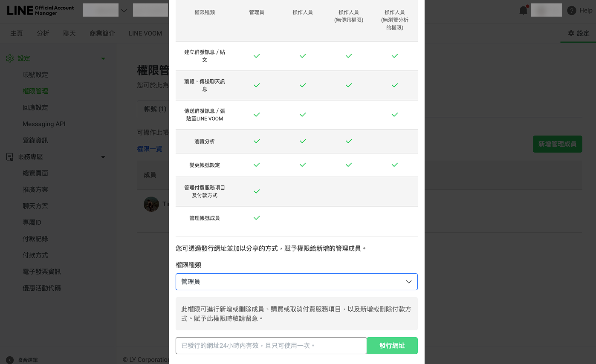Open 付款記錄 in the sidebar
The image size is (596, 364).
(35, 239)
